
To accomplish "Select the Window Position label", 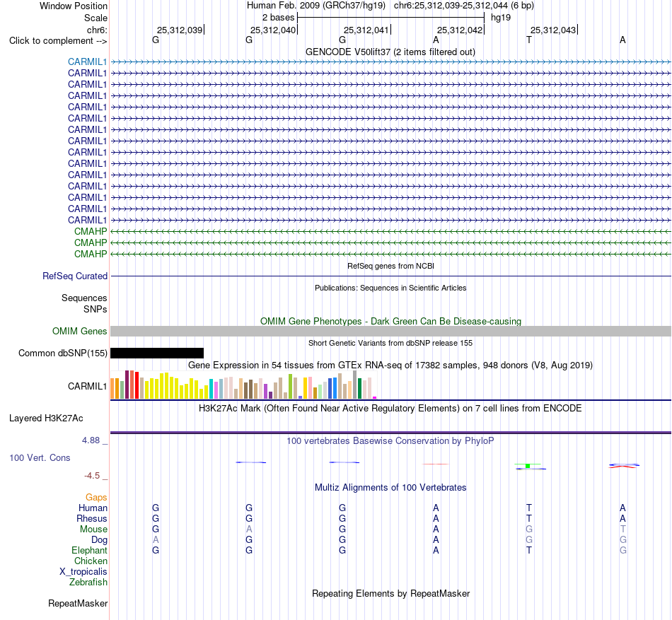I will coord(74,6).
